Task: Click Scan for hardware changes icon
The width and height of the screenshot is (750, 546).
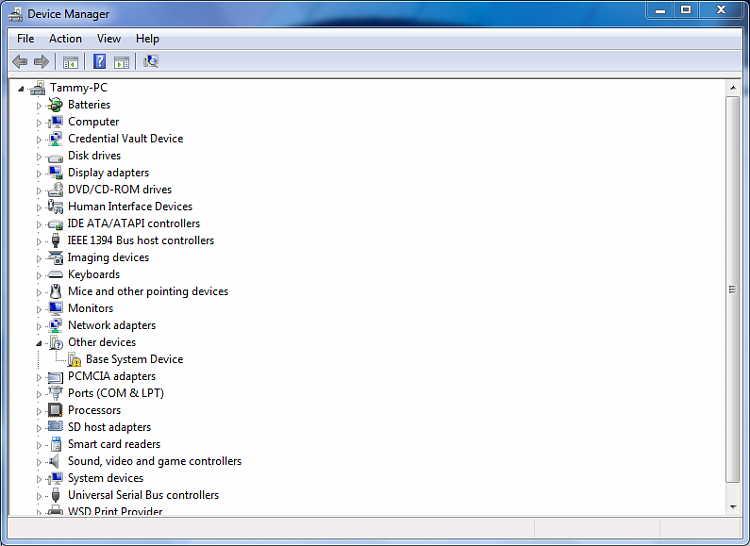Action: click(151, 61)
